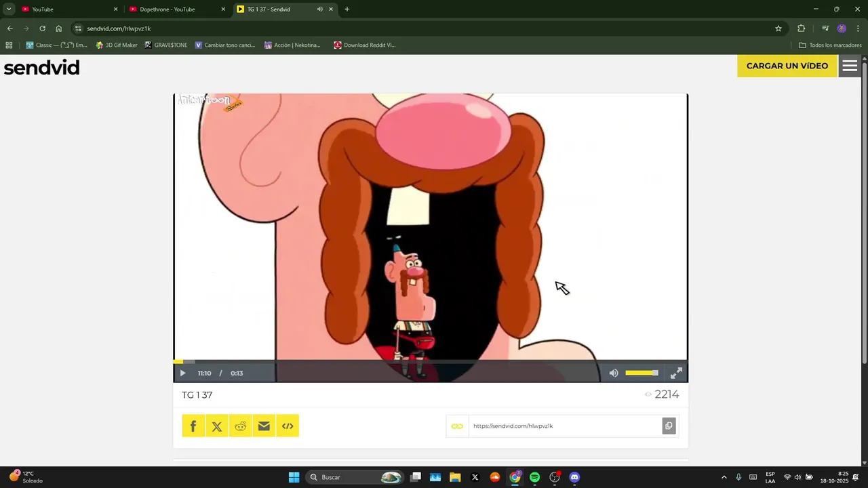Open the Chrome profile avatar
Screen dimensions: 868x488
pyautogui.click(x=842, y=28)
